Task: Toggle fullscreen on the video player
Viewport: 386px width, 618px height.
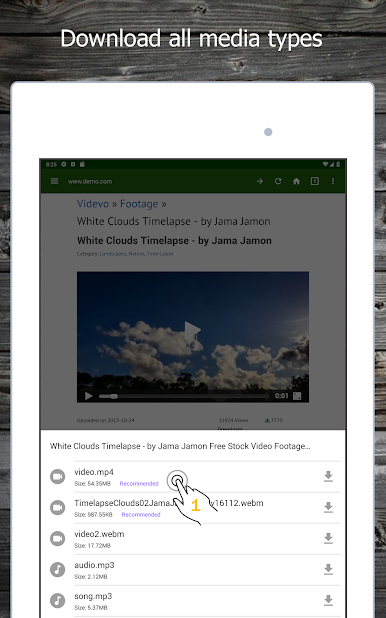Action: pyautogui.click(x=297, y=396)
